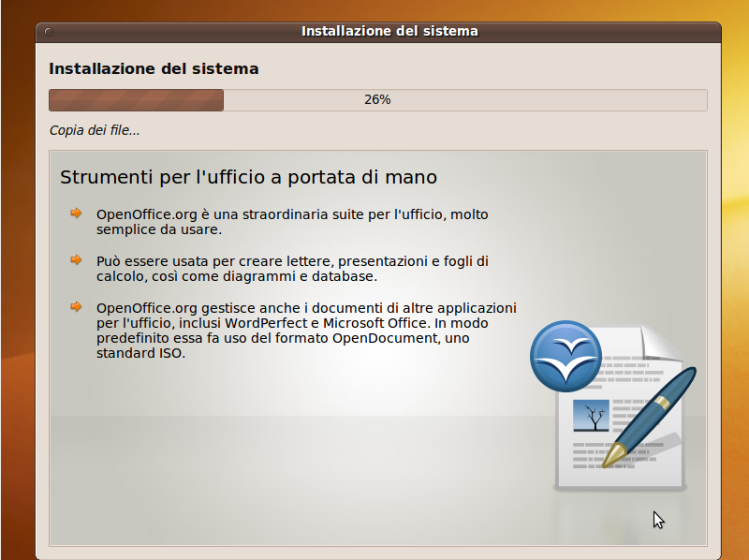Click the paragraph mentioning WordPerfect and Microsoft Office
Image resolution: width=749 pixels, height=560 pixels.
[306, 331]
